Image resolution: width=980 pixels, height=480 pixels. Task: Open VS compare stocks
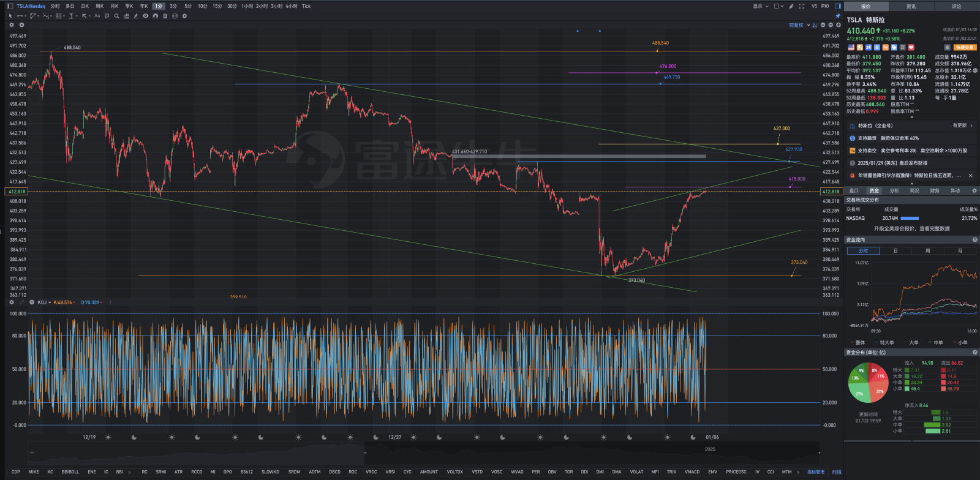coord(814,6)
